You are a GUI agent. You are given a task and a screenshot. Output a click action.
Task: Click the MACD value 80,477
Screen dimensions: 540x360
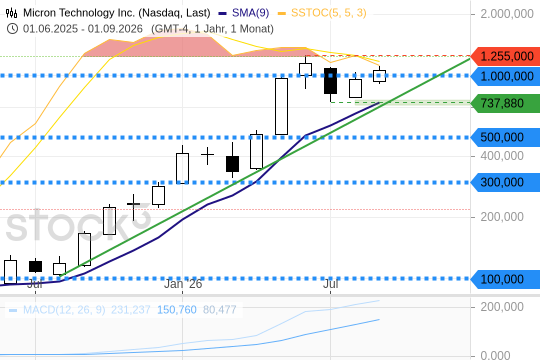point(219,310)
